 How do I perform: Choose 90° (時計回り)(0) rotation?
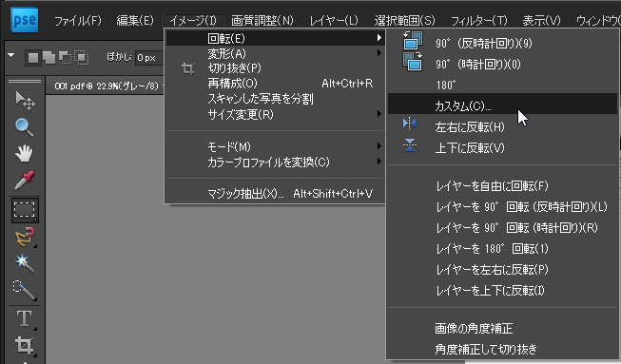tap(502, 64)
